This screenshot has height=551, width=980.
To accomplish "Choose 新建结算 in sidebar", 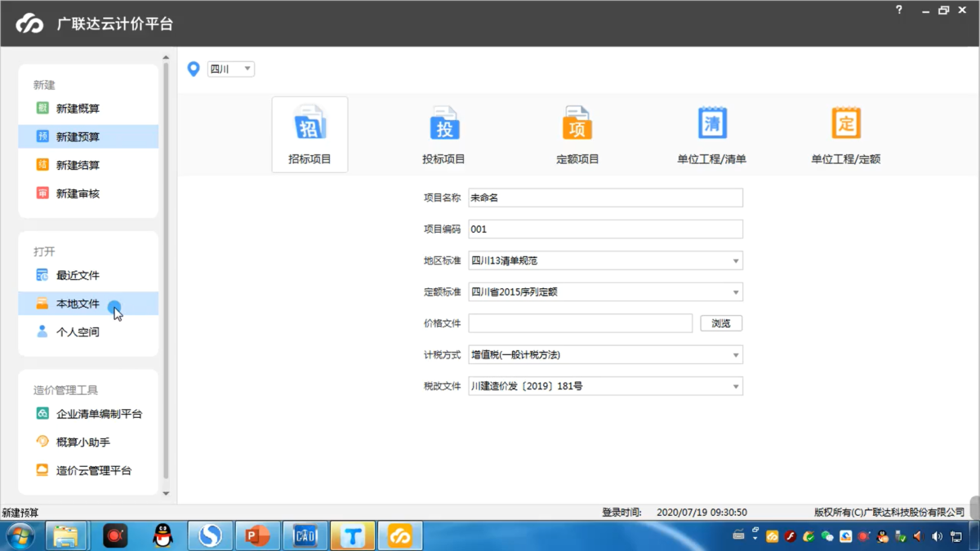I will 88,165.
